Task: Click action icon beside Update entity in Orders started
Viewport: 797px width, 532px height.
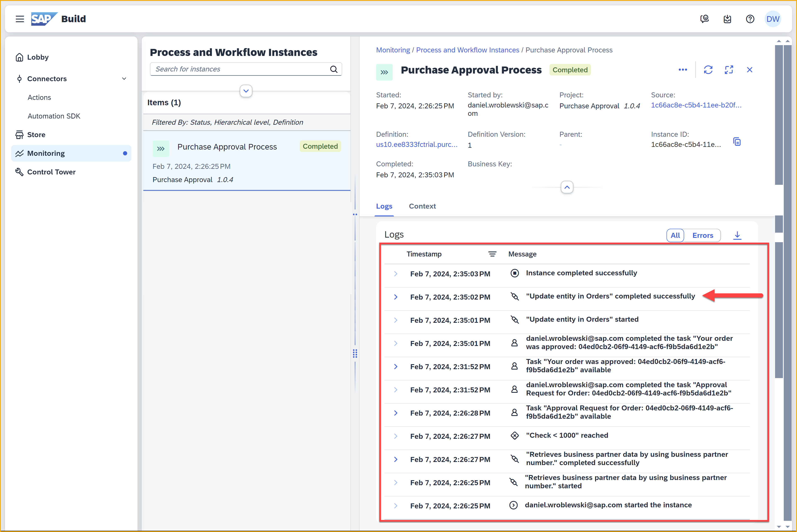Action: tap(514, 320)
